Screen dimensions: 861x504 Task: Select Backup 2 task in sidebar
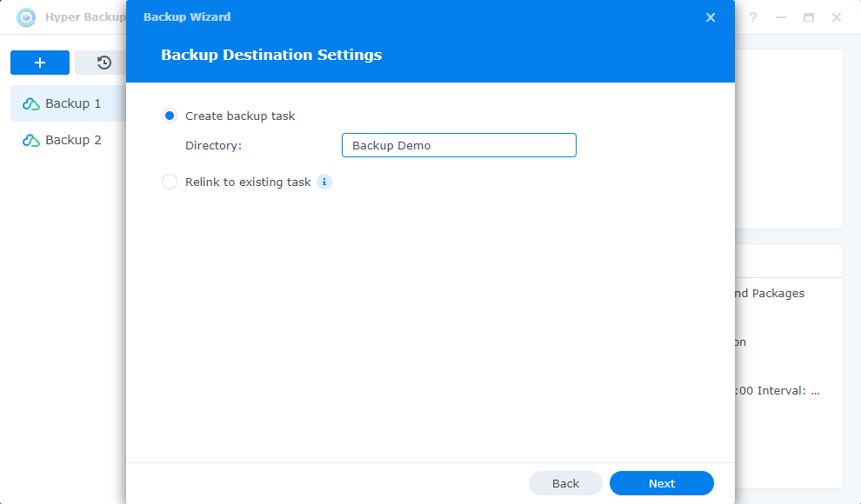[68, 141]
